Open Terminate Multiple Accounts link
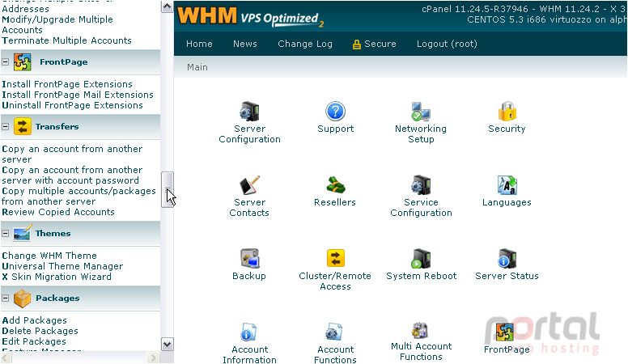The height and width of the screenshot is (364, 628). point(66,40)
